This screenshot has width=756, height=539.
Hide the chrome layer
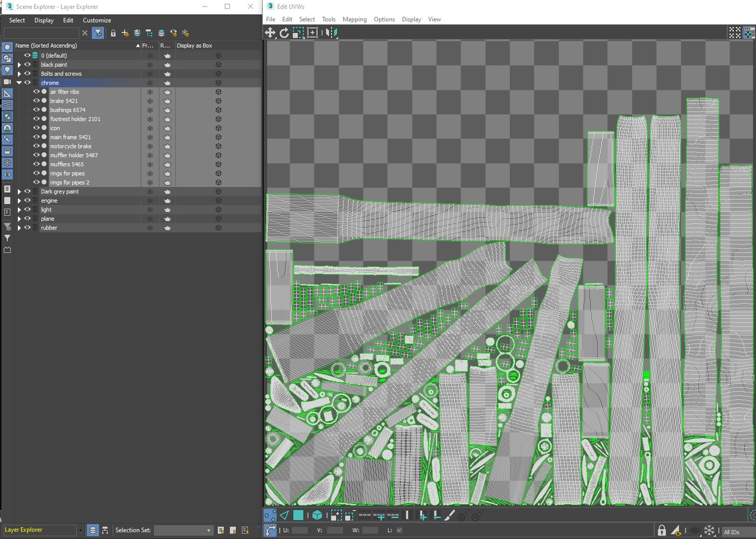click(x=27, y=82)
